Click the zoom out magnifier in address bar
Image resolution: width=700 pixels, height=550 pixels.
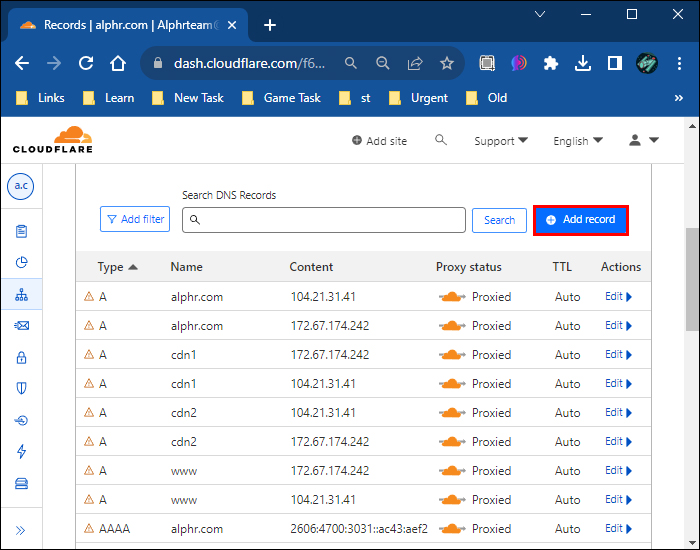383,63
